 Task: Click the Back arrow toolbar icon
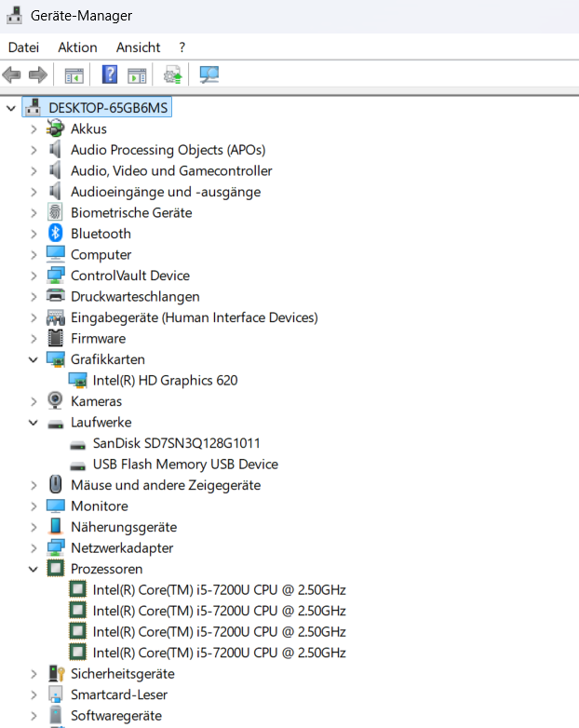(x=11, y=74)
